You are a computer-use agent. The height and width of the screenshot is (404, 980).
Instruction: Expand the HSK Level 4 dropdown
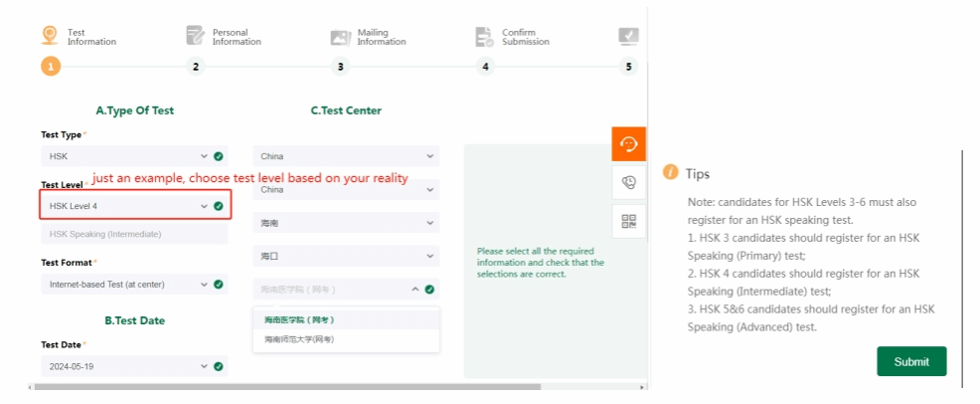[x=133, y=206]
